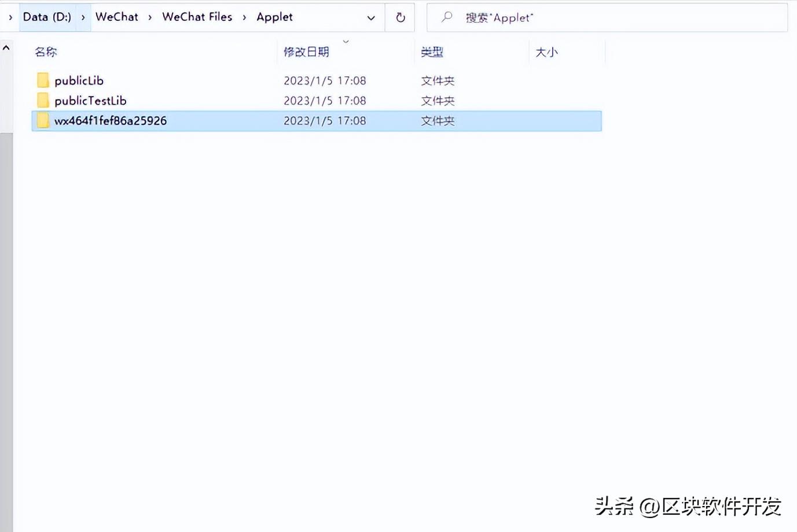Sort files by the 大小 column header
The width and height of the screenshot is (797, 532).
[546, 51]
